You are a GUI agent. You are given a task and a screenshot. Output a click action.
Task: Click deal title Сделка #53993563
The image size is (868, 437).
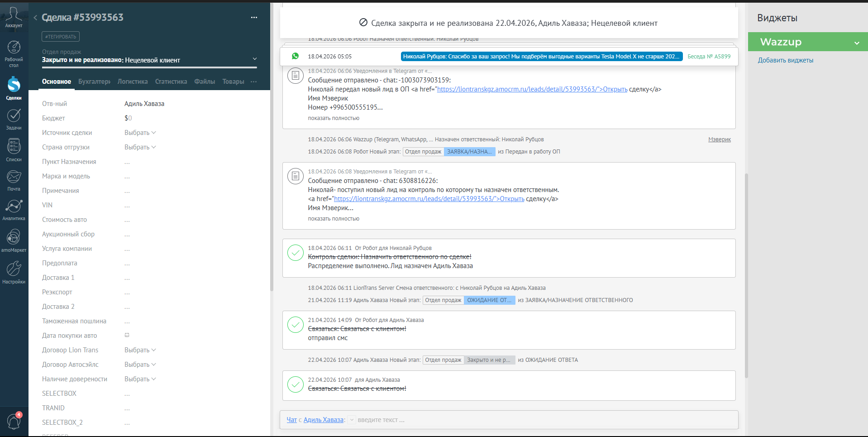click(x=82, y=17)
